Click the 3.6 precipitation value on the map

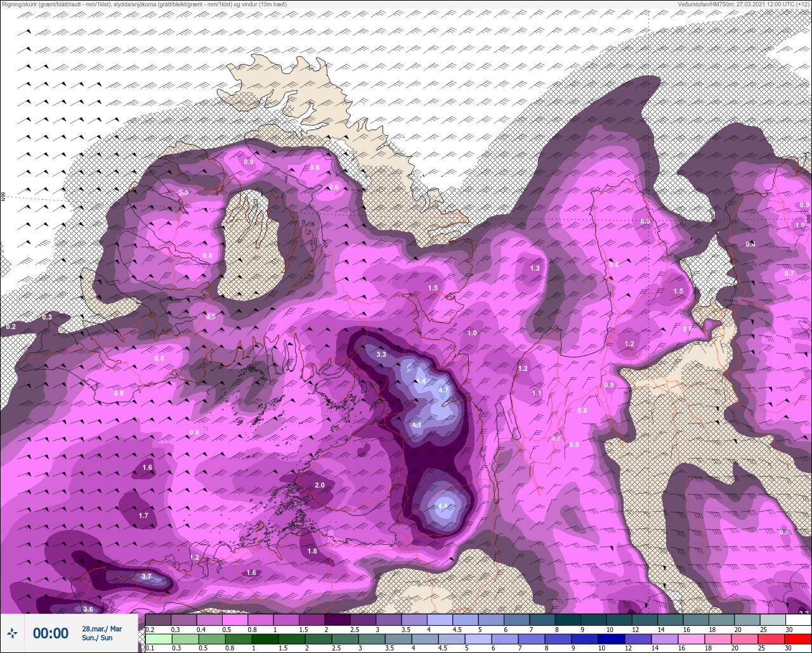[88, 609]
